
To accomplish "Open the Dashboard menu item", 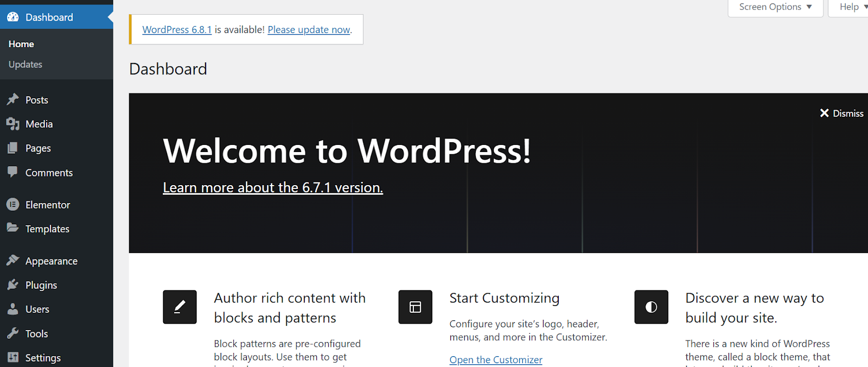I will point(56,17).
